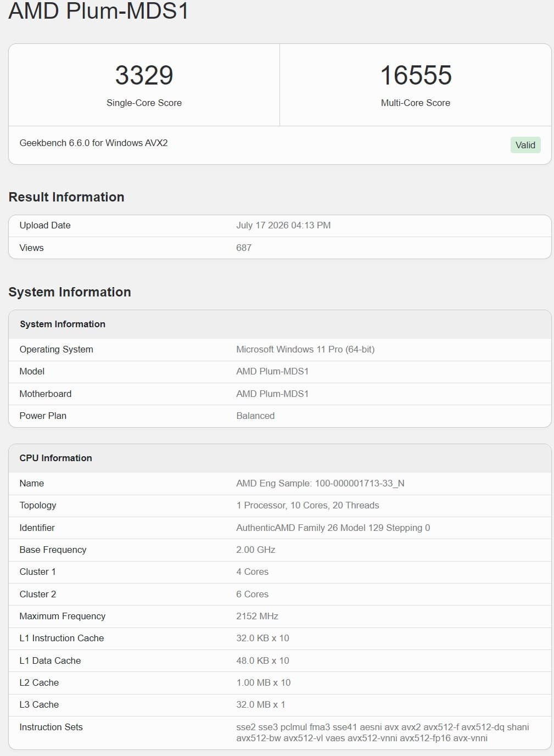Click the 2152 MHz value
Viewport: 554px width, 756px height.
click(258, 616)
